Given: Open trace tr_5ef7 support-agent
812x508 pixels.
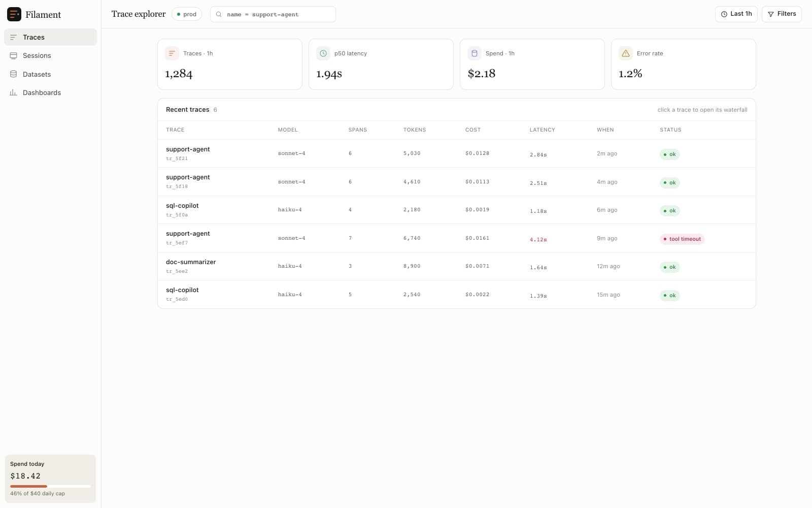Looking at the screenshot, I should pyautogui.click(x=456, y=238).
